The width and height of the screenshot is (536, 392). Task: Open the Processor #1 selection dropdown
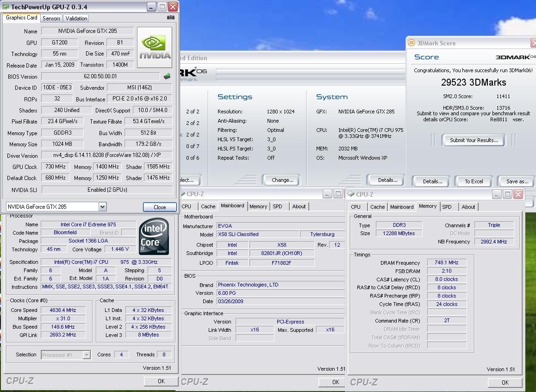coord(87,355)
